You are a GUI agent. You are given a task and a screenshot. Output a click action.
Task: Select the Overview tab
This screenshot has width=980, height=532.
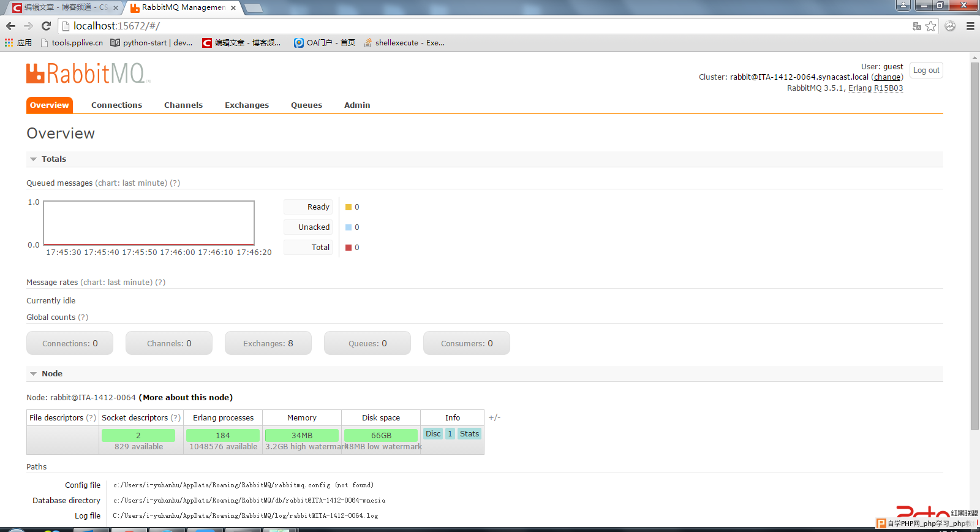[50, 105]
